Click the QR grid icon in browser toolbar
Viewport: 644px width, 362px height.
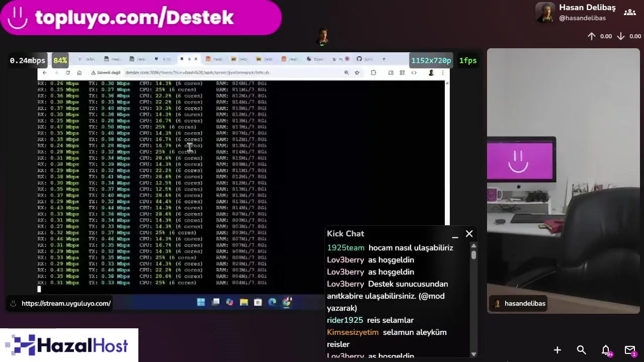402,73
